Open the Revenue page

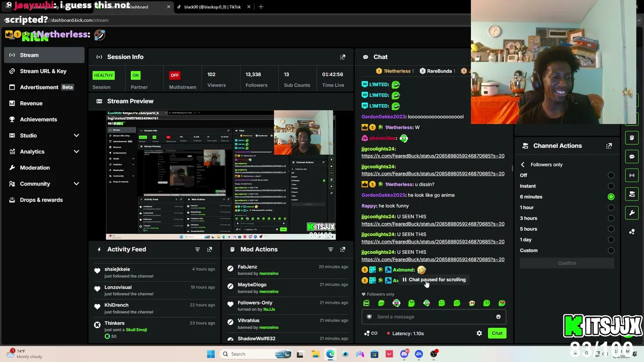coord(44,103)
